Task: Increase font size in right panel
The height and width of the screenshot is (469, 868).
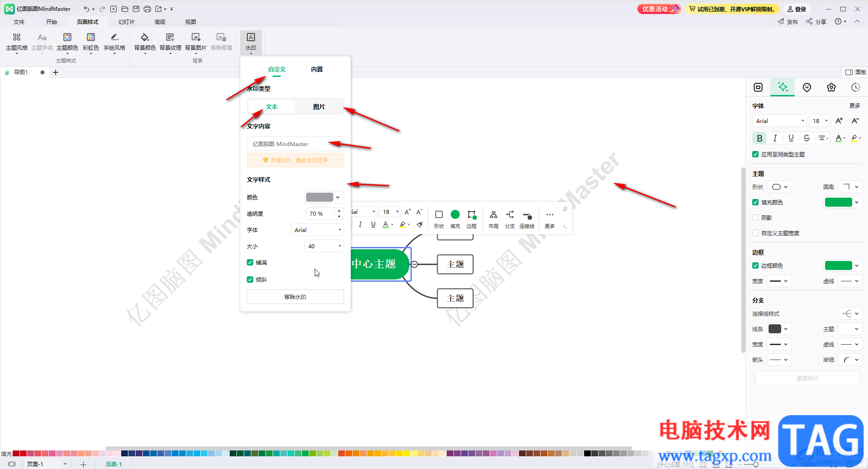Action: 839,121
